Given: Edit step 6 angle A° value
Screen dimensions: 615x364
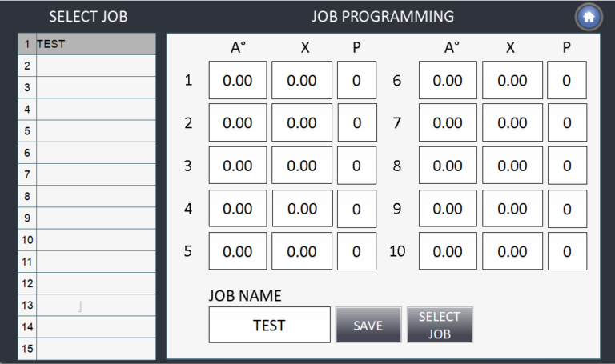Looking at the screenshot, I should 448,80.
